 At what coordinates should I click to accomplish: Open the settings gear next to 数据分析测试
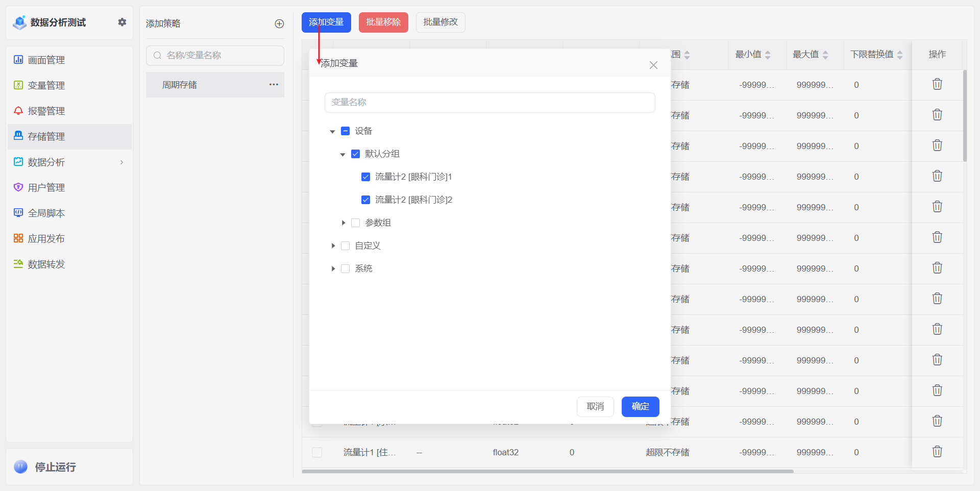click(x=121, y=22)
